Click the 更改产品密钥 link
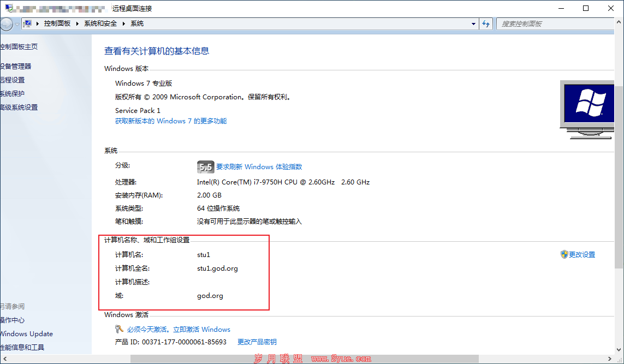 (x=257, y=342)
